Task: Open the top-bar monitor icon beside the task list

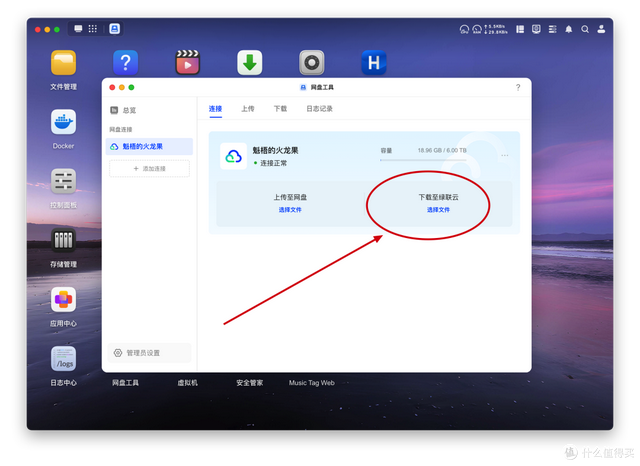Action: (536, 29)
